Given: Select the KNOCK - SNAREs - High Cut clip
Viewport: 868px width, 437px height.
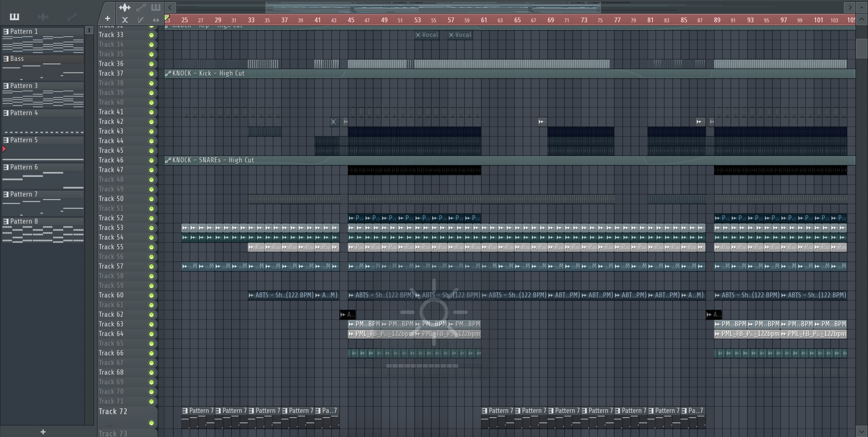Looking at the screenshot, I should click(x=510, y=160).
